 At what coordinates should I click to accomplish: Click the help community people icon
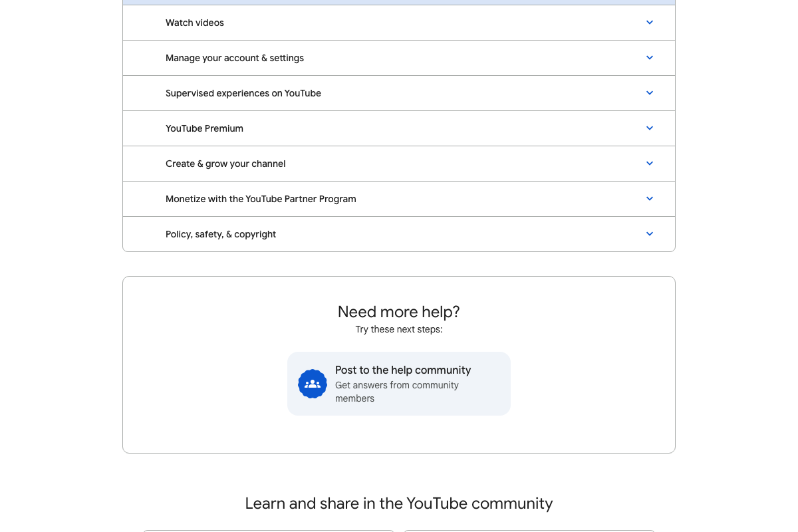point(313,384)
